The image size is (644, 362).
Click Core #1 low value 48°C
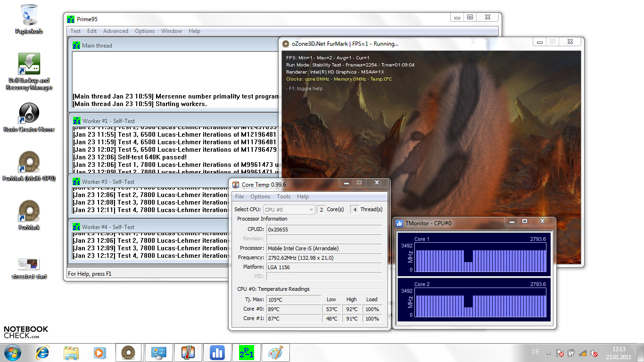pyautogui.click(x=331, y=319)
